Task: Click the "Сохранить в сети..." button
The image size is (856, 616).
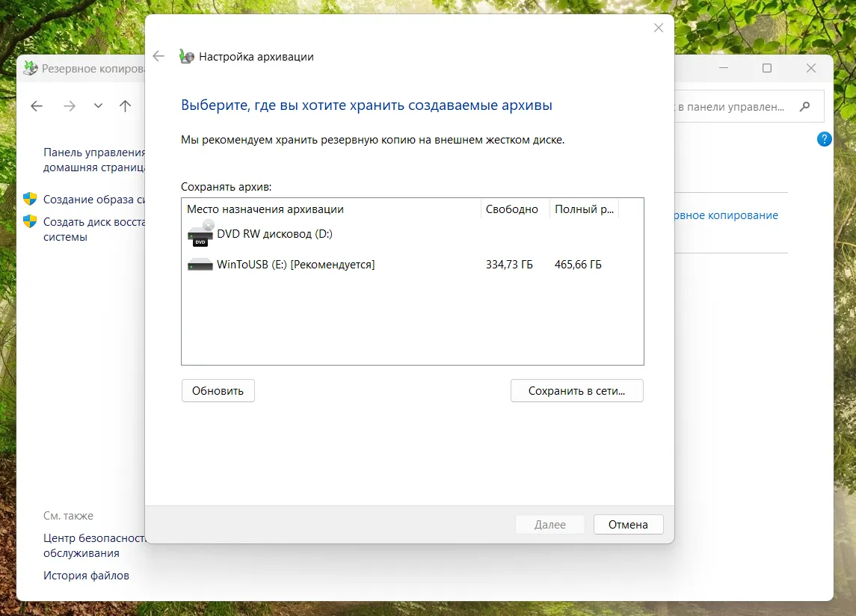Action: click(576, 390)
